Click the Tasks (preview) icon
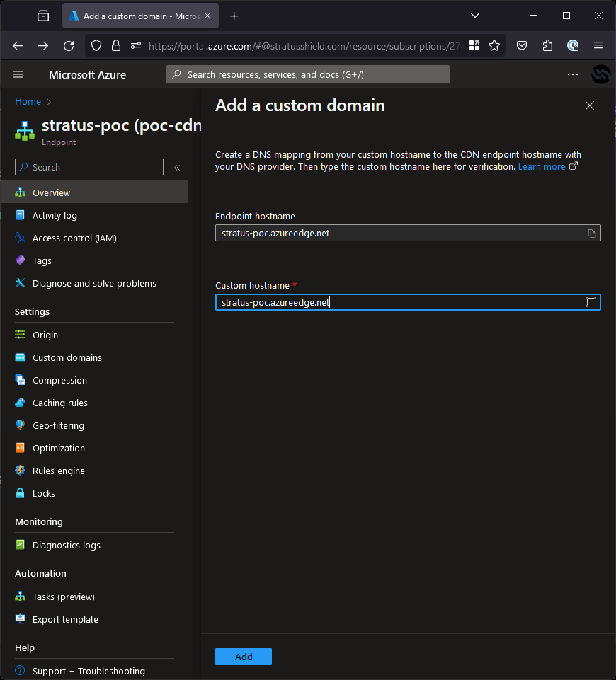616x680 pixels. pos(20,597)
